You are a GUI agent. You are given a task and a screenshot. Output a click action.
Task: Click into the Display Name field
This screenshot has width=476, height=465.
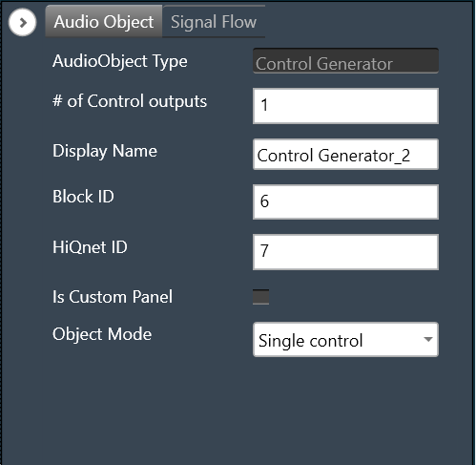[x=345, y=155]
